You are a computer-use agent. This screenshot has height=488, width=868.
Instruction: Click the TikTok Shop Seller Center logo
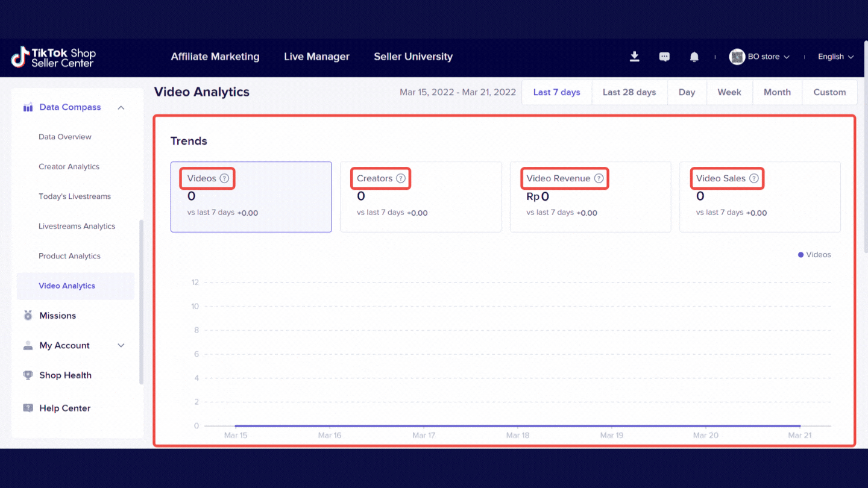click(54, 57)
